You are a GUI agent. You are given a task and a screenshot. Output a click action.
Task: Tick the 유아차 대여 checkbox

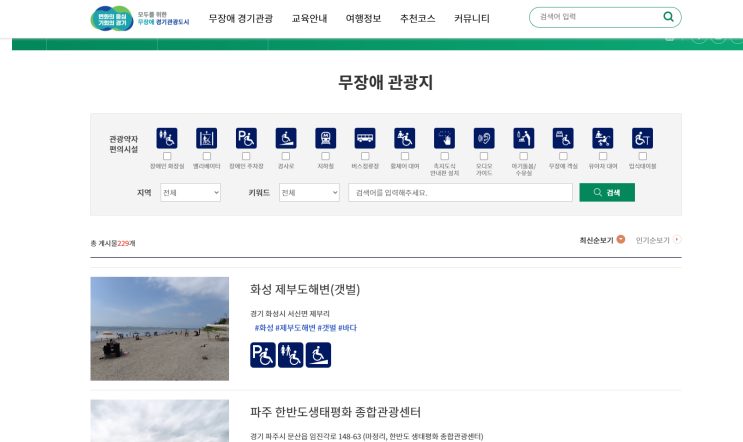click(603, 156)
